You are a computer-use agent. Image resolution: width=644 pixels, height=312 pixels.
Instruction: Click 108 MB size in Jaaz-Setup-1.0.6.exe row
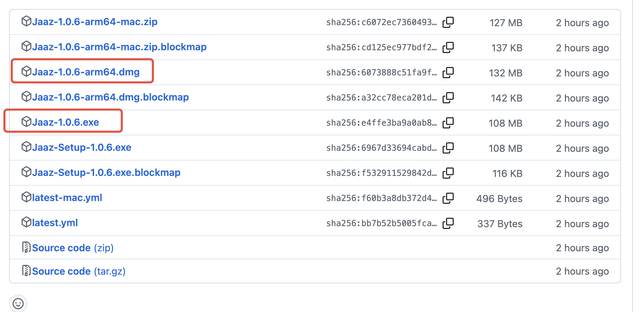point(505,148)
